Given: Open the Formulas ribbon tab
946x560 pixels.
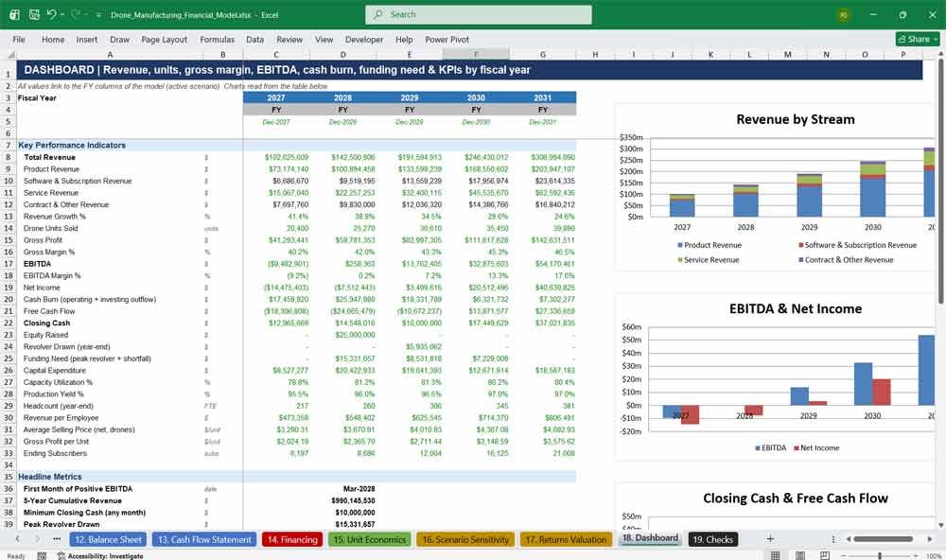Looking at the screenshot, I should [x=218, y=39].
